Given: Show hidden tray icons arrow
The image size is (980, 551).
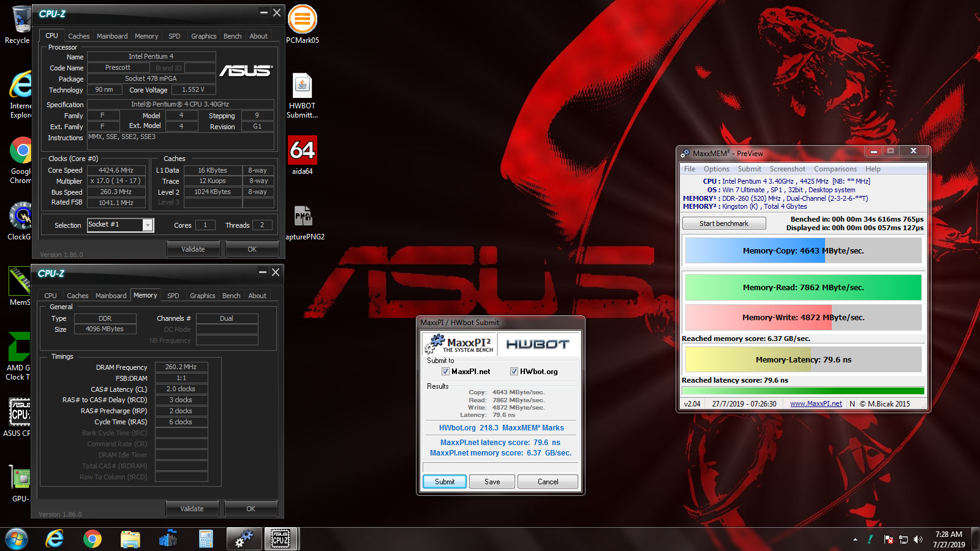Looking at the screenshot, I should coord(855,539).
